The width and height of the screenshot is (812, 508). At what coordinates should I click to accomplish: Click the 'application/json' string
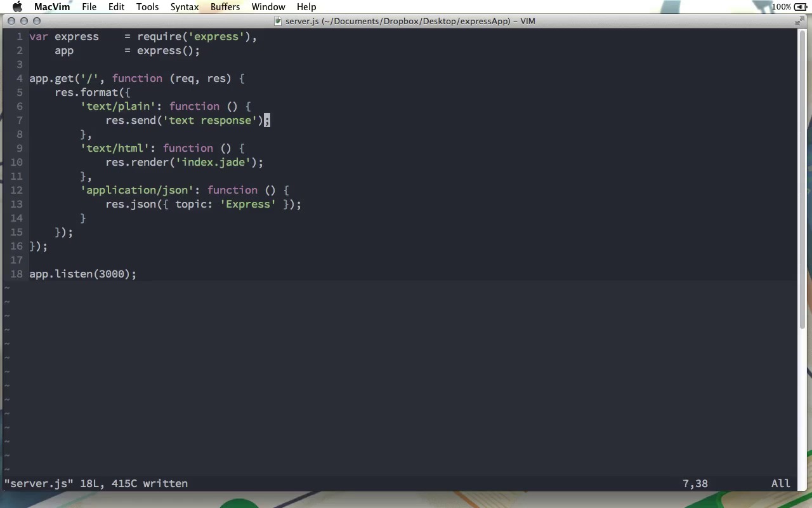(137, 190)
